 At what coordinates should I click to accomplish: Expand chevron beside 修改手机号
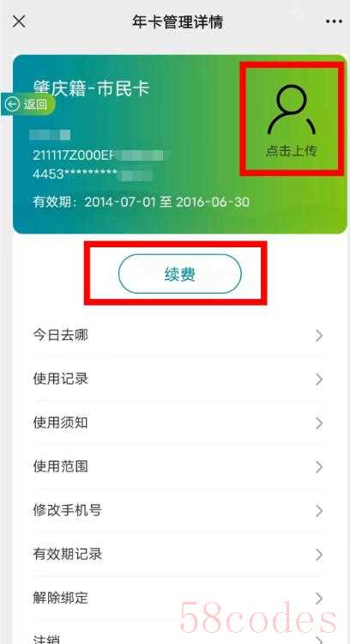pos(319,511)
